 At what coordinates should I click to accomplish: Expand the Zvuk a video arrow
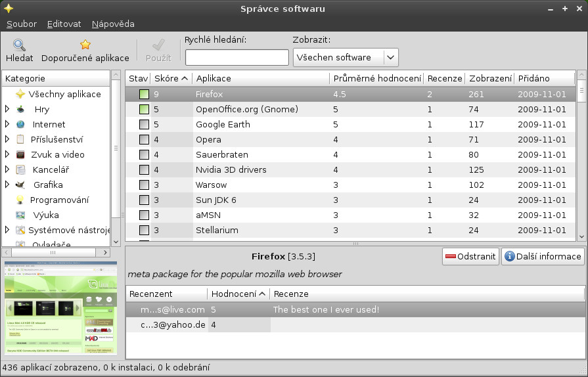[x=7, y=154]
